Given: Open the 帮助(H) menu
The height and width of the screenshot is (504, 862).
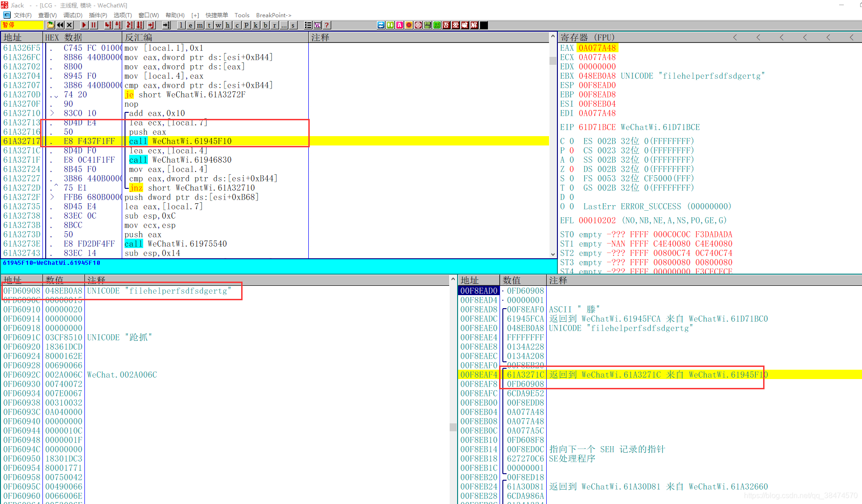Looking at the screenshot, I should tap(175, 15).
